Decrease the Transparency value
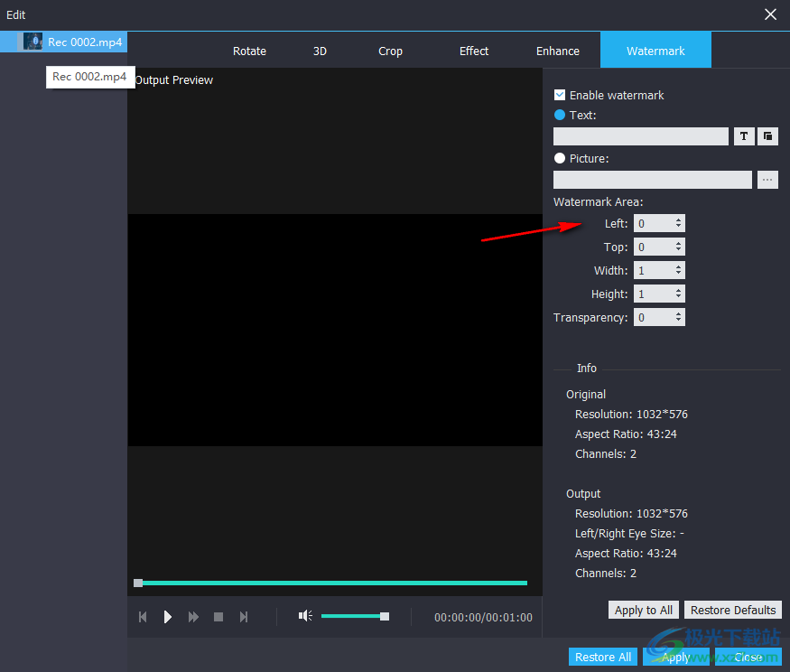 pyautogui.click(x=678, y=320)
